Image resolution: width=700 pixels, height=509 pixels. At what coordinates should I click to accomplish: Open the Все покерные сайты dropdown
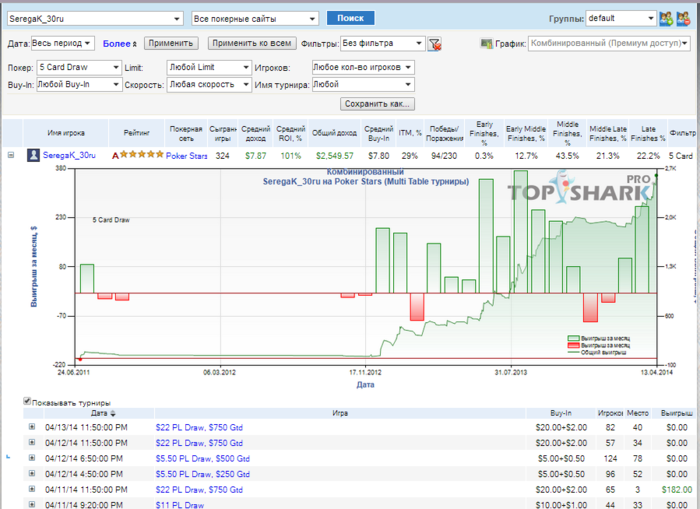pos(255,19)
